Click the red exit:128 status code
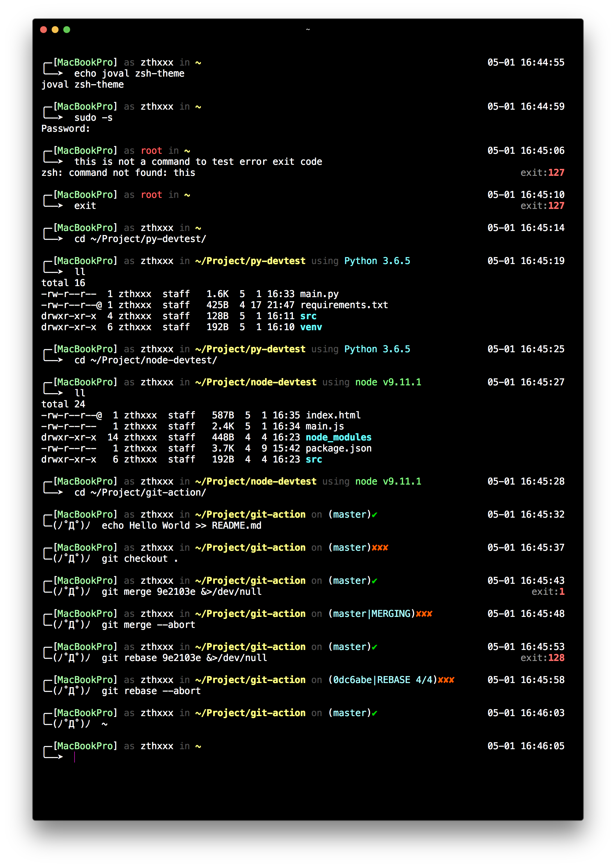This screenshot has height=867, width=616. click(556, 658)
